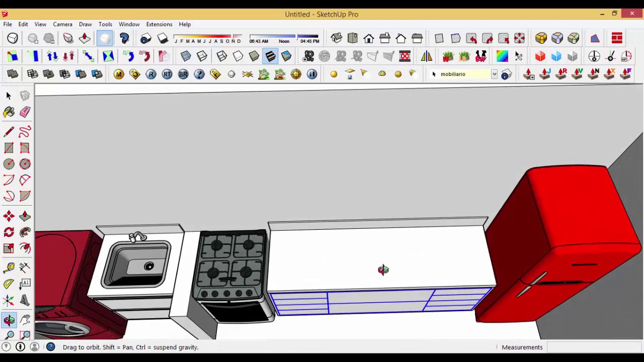The height and width of the screenshot is (362, 644).
Task: Select the 3D Text tool
Action: tap(25, 300)
